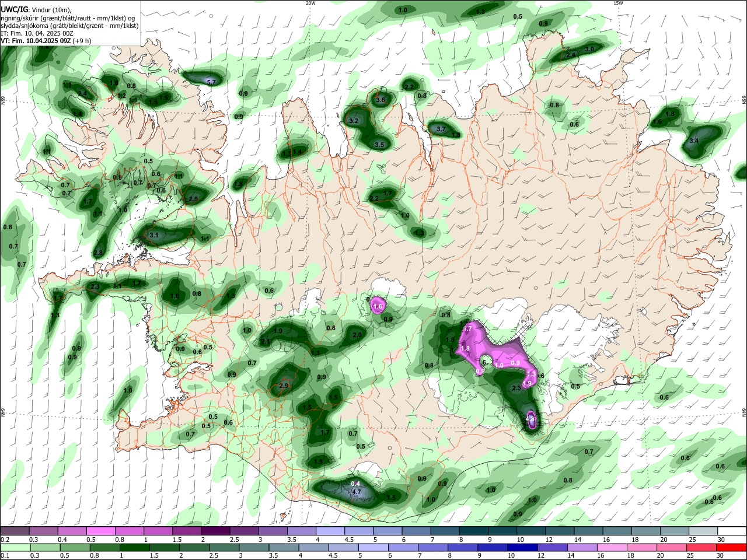The image size is (747, 560).
Task: Pick the light periwinkle 4 swatch in top legend row
Action: tap(330, 531)
